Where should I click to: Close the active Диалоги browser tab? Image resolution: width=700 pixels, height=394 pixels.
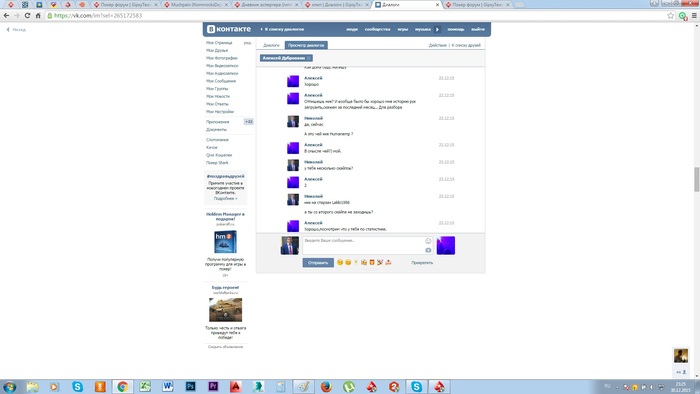click(x=437, y=4)
